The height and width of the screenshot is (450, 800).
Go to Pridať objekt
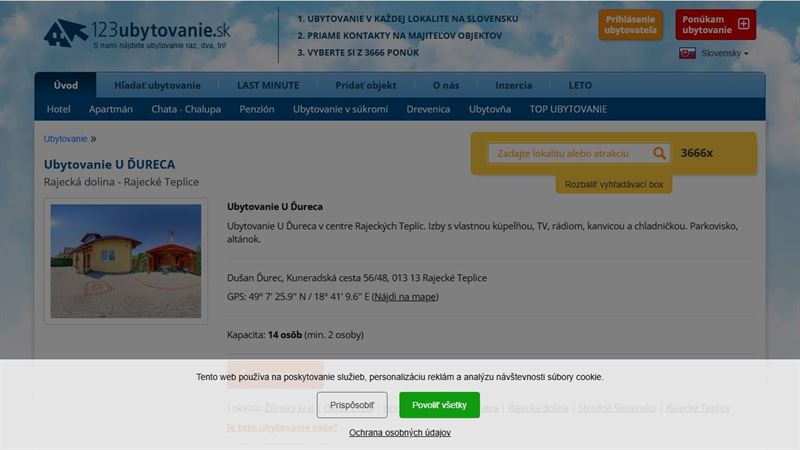[x=365, y=85]
